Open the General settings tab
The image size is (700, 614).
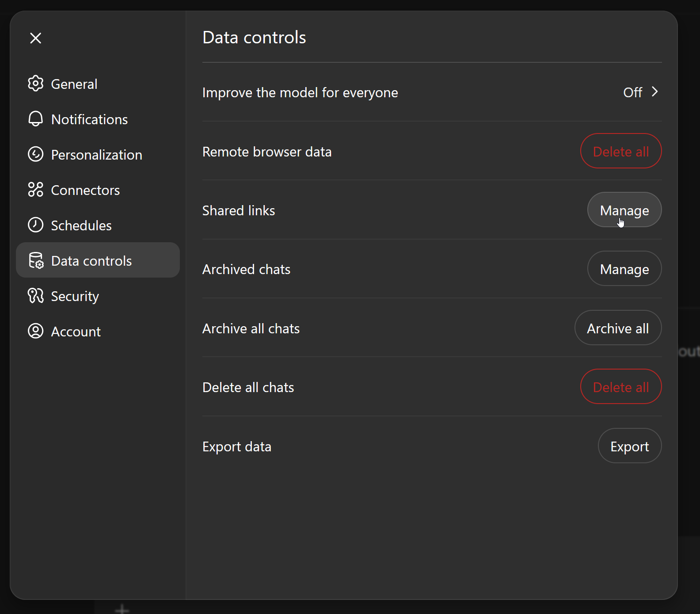click(x=98, y=84)
